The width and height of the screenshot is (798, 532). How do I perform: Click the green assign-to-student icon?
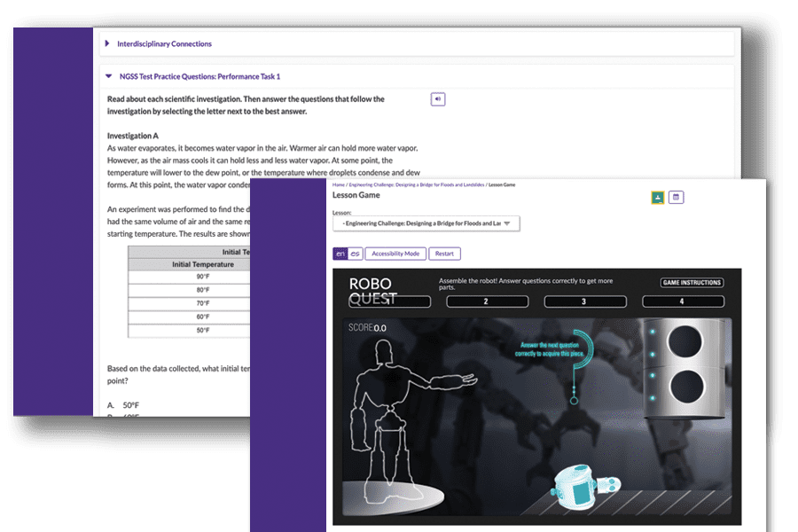click(658, 198)
